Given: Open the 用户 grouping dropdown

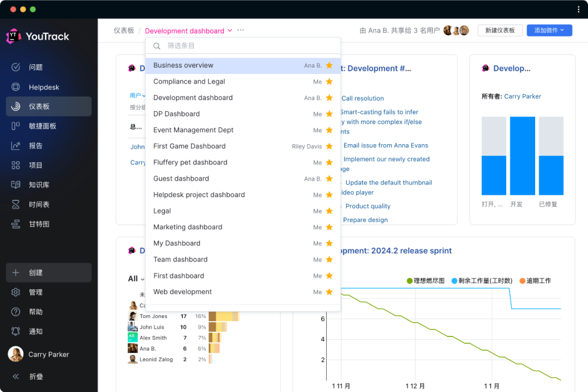Looking at the screenshot, I should [138, 96].
